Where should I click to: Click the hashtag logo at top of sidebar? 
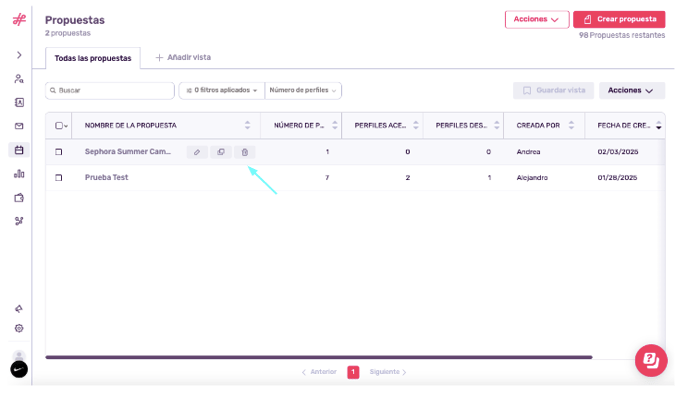19,19
